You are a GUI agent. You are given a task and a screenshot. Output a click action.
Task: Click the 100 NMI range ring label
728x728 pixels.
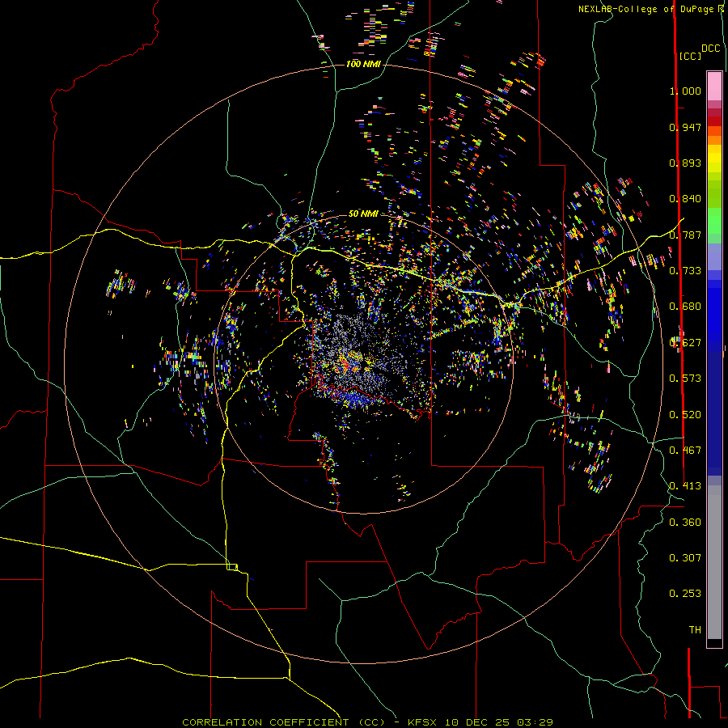click(363, 64)
